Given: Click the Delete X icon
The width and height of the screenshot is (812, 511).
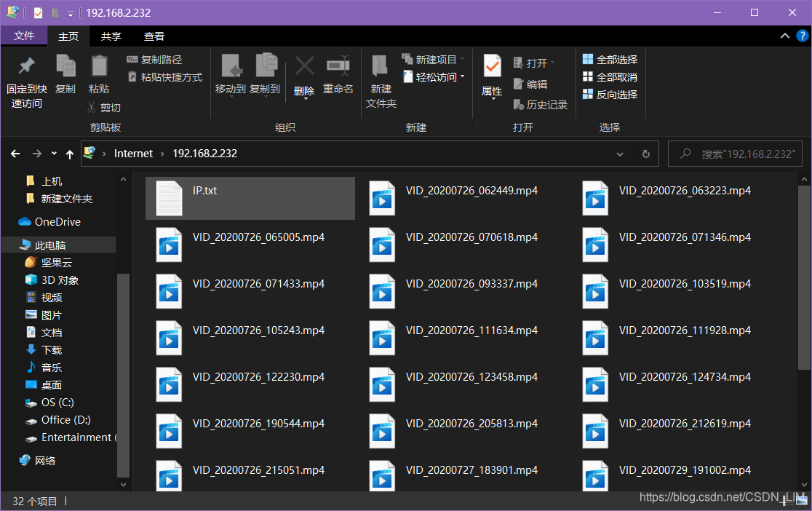Looking at the screenshot, I should pyautogui.click(x=304, y=66).
